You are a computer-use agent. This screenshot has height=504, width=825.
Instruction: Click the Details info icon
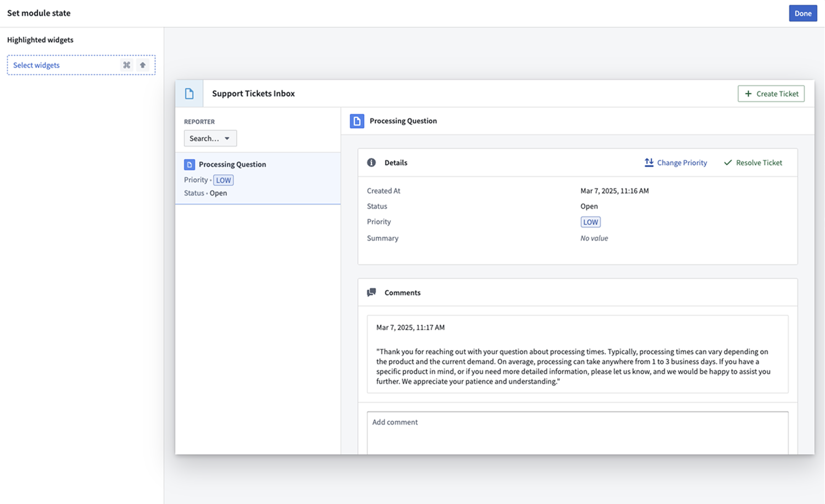pyautogui.click(x=371, y=162)
